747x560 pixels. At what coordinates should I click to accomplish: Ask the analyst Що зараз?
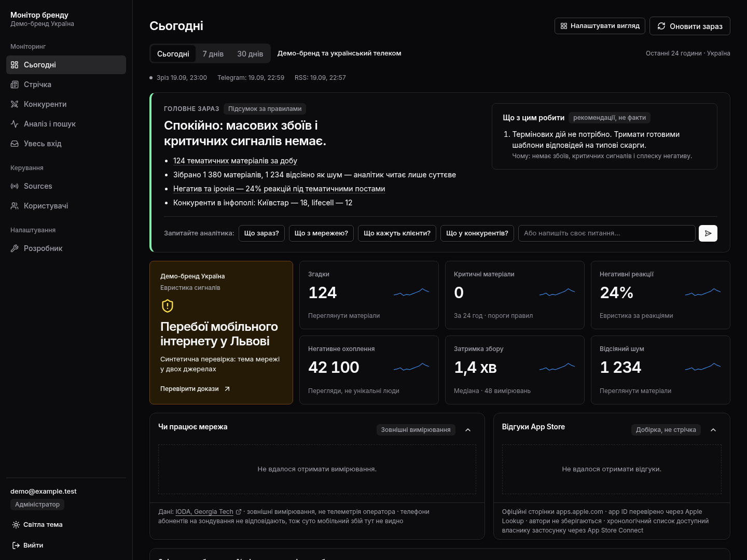[x=261, y=233]
